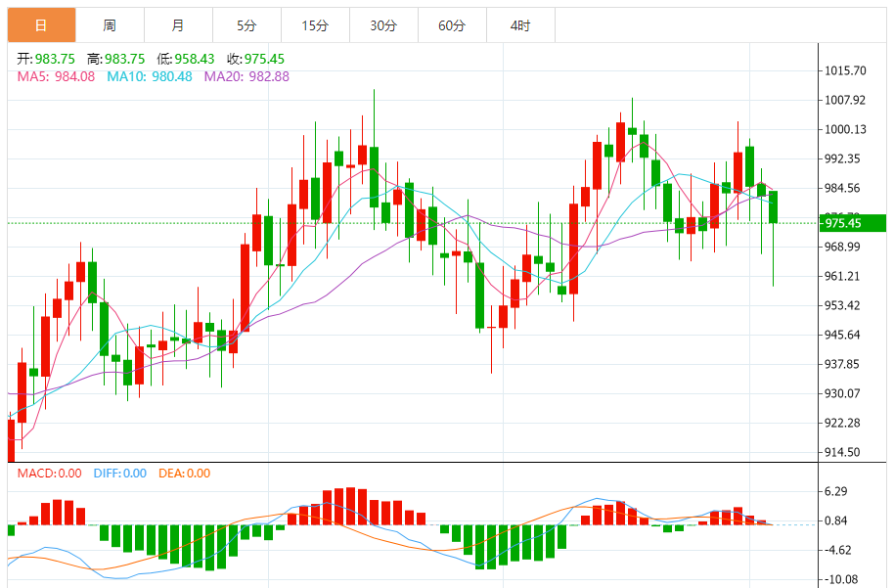The height and width of the screenshot is (588, 894).
Task: Open the 30分 timeframe tab
Action: pyautogui.click(x=383, y=25)
